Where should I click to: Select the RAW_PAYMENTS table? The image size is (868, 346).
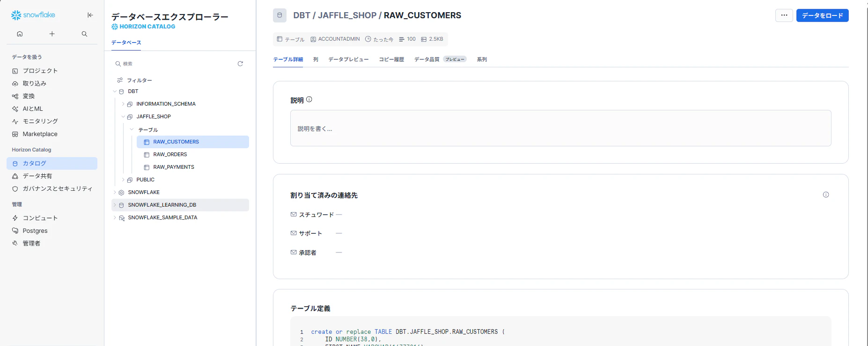coord(193,167)
